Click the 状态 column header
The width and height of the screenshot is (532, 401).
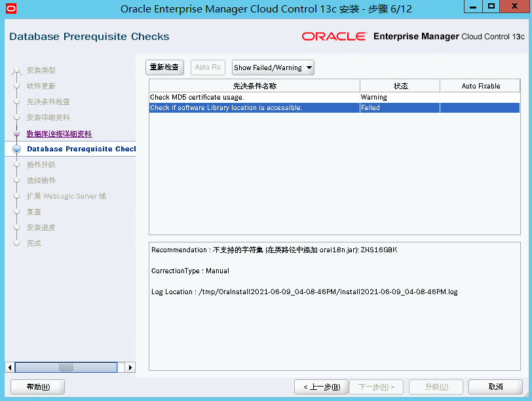click(400, 86)
